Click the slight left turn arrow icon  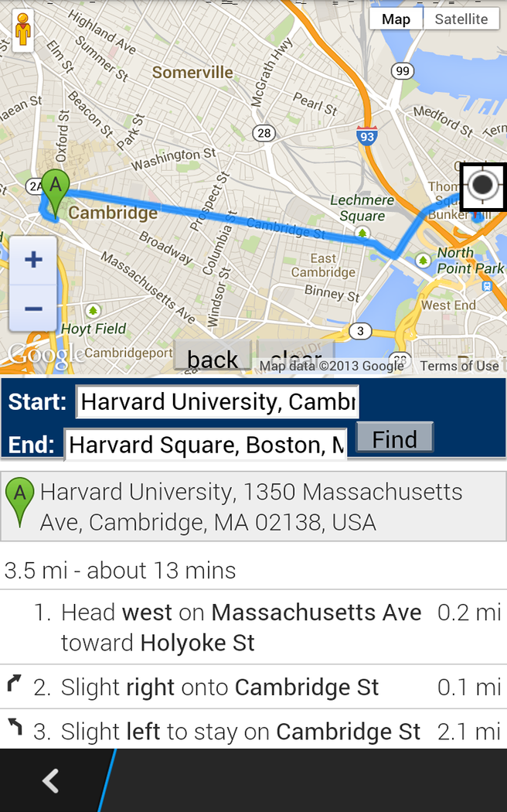pos(15,727)
